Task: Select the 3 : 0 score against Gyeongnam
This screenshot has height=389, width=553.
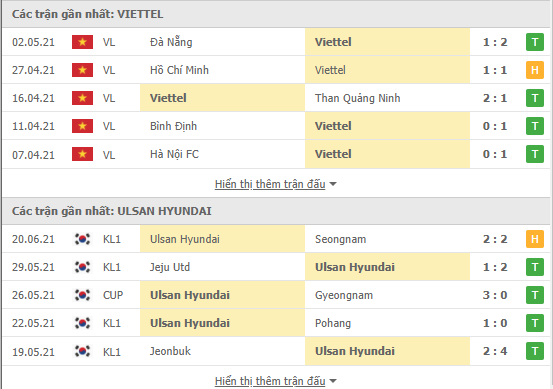Action: (495, 295)
